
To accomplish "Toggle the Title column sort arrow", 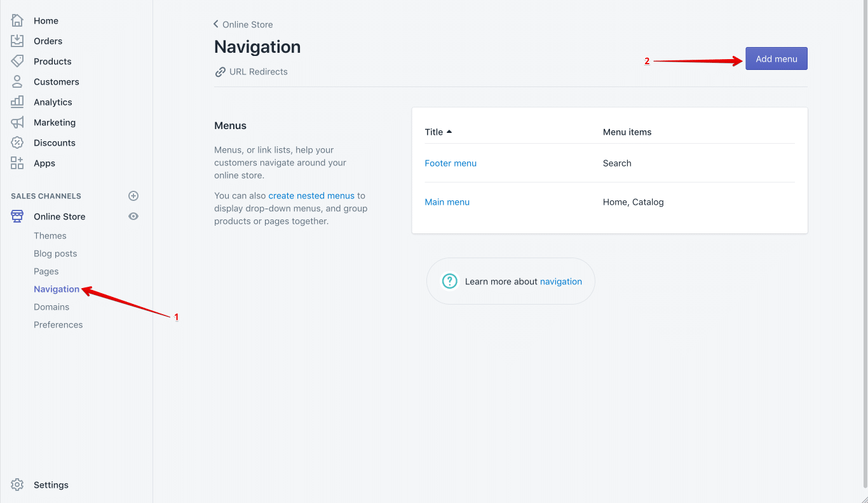I will 449,130.
